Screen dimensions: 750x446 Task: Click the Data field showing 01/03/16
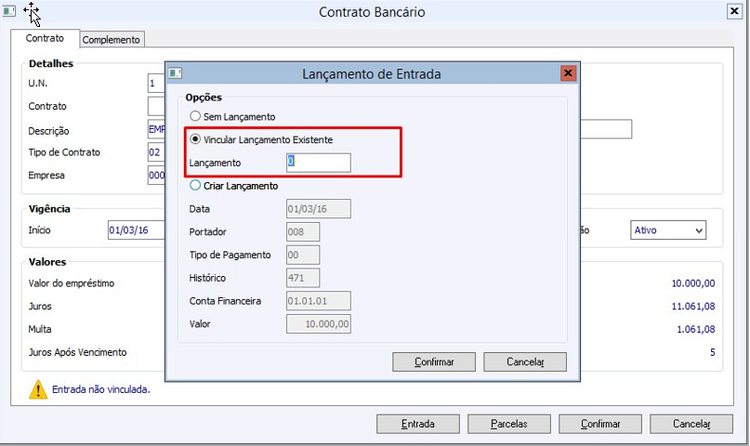(319, 209)
